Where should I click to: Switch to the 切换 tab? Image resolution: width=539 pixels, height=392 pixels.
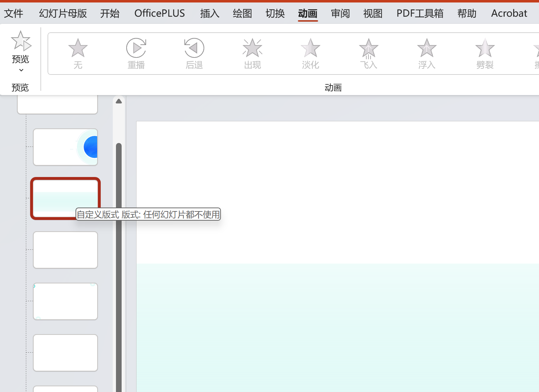[275, 13]
